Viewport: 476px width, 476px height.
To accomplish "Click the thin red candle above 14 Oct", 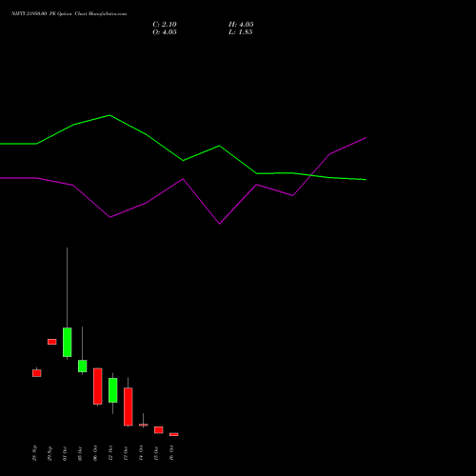I will pos(144,425).
